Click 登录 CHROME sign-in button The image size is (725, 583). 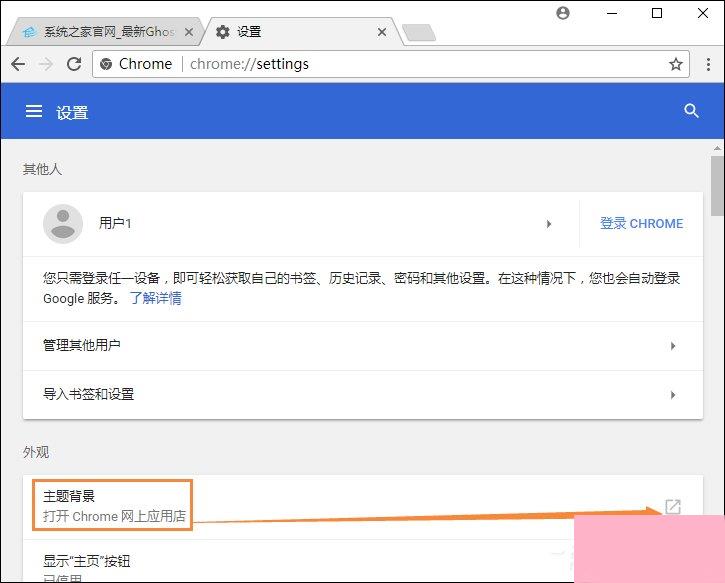641,223
